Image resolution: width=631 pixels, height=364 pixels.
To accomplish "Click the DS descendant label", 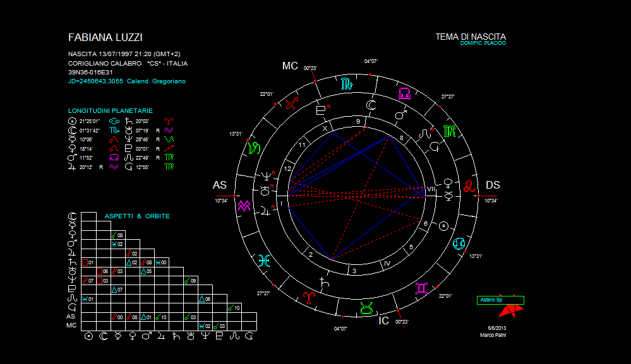I will (493, 185).
